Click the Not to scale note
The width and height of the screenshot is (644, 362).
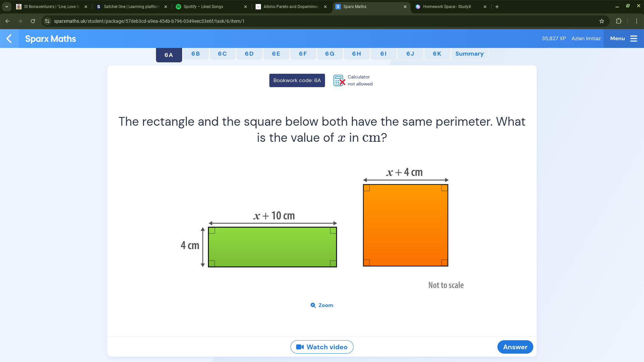(x=446, y=285)
